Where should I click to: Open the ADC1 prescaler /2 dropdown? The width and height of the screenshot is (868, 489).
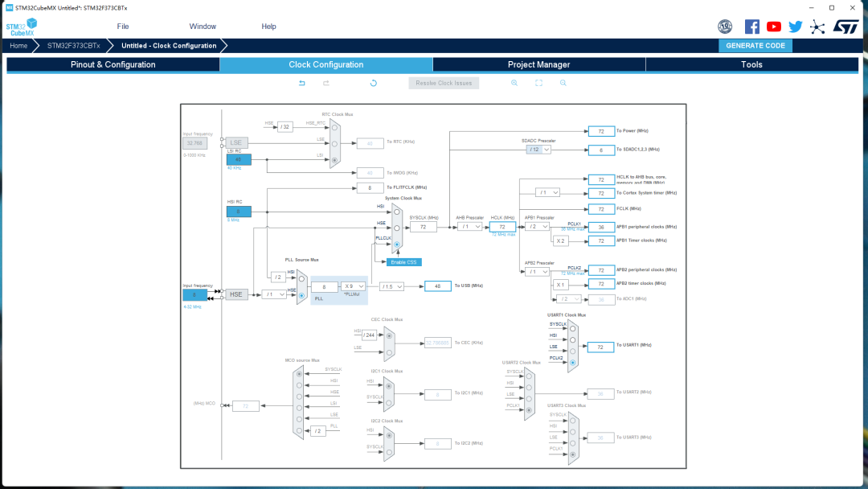point(568,299)
